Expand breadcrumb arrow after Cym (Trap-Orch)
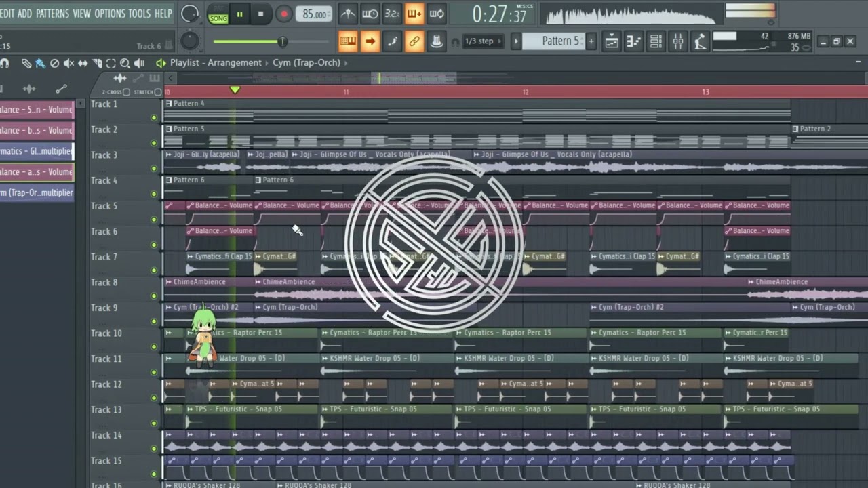Screen dimensions: 868x488 click(346, 63)
